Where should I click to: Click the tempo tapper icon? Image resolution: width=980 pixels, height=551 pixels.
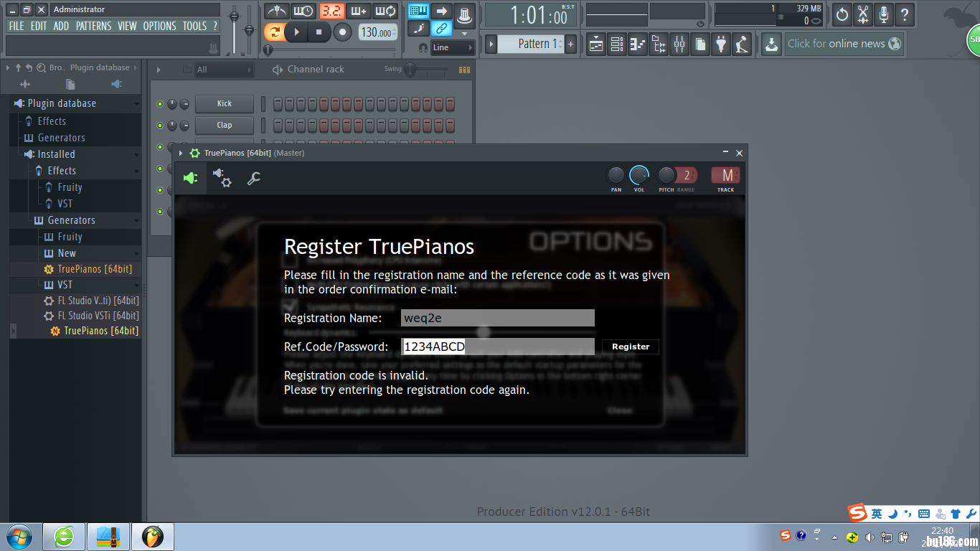coord(742,44)
